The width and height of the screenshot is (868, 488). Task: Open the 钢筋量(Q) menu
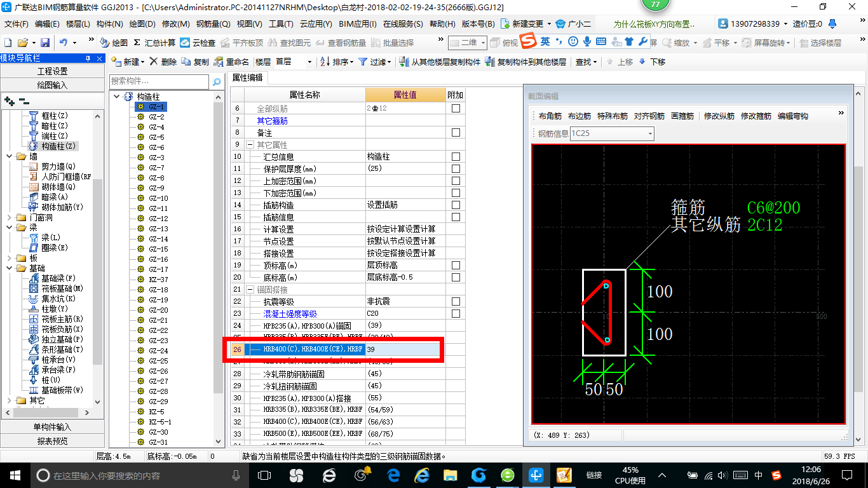pos(214,24)
